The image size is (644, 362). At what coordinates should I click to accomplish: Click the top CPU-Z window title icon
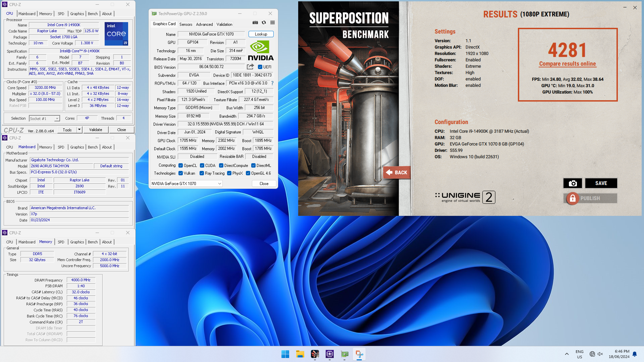(5, 4)
